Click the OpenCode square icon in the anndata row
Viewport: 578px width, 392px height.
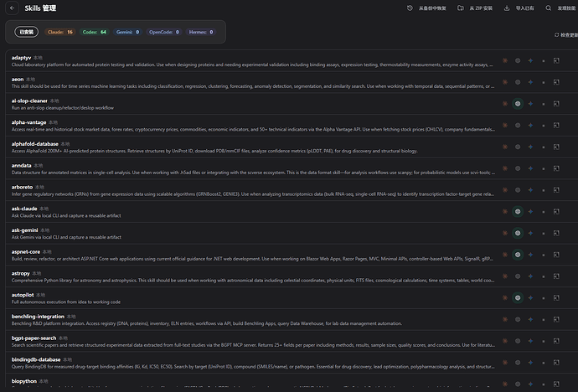(x=544, y=168)
